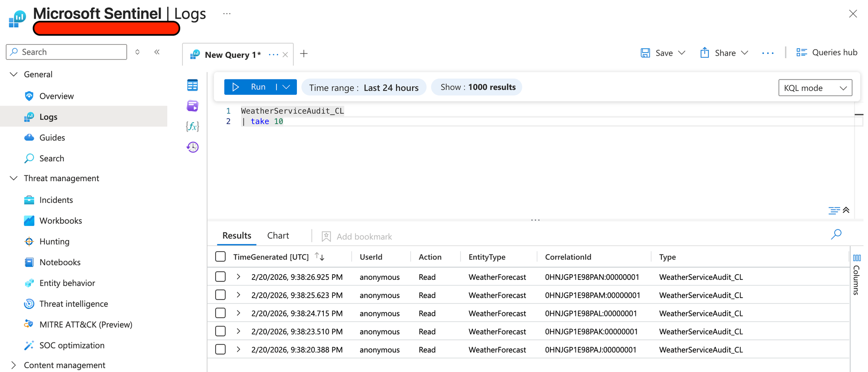
Task: Open the Functions panel icon
Action: (192, 126)
